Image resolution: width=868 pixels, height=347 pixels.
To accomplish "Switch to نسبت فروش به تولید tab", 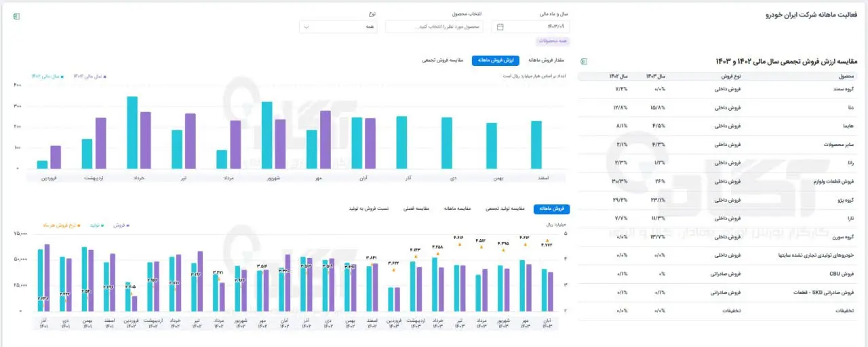I will click(369, 208).
